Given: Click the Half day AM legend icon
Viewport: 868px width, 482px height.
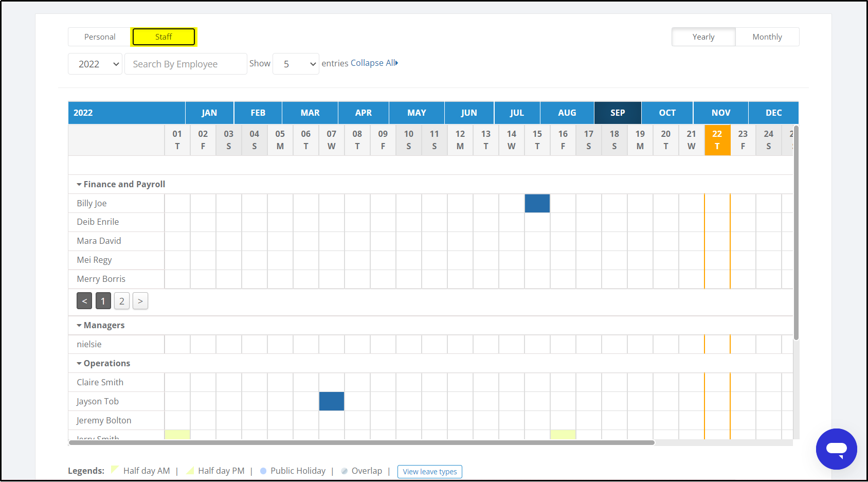Looking at the screenshot, I should (115, 470).
